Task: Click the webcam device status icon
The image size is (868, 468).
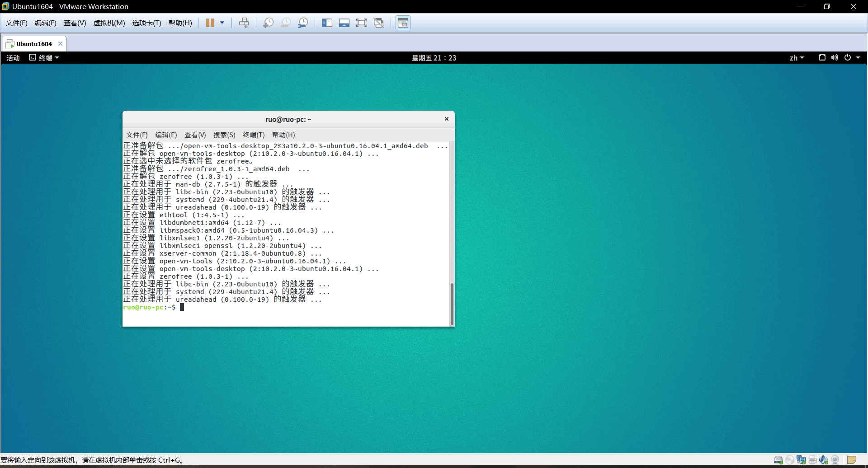Action: 835,460
